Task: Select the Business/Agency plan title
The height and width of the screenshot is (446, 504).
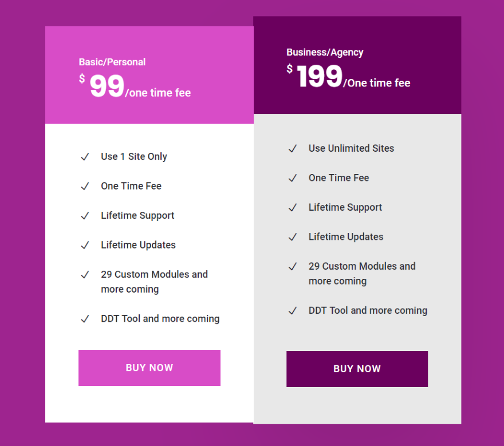Action: pos(325,52)
